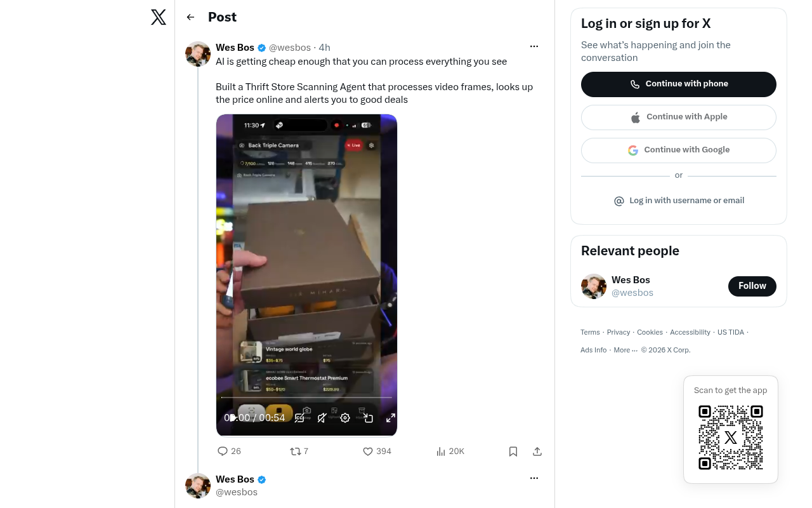Screen dimensions: 812x508
Task: Click Continue with phone button
Action: (679, 84)
